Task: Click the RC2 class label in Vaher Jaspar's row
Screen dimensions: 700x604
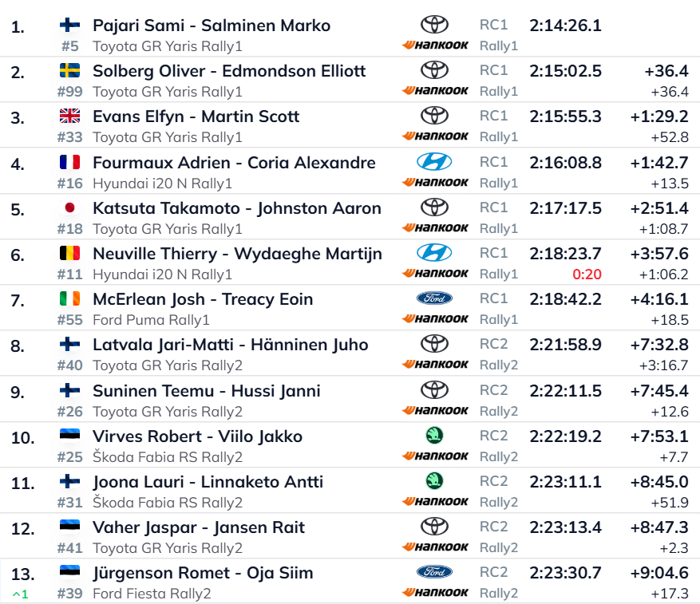Action: [493, 527]
